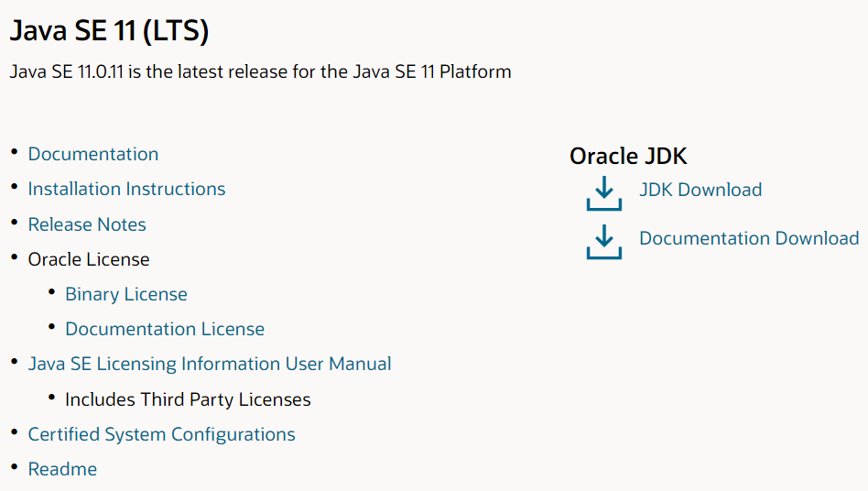Open the Certified System Configurations link
Viewport: 868px width, 491px height.
(x=162, y=434)
